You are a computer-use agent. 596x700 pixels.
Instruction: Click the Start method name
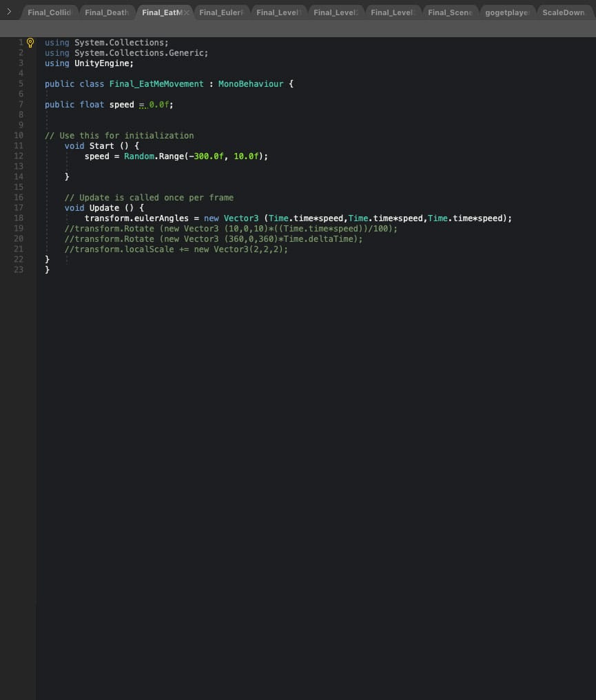[x=101, y=146]
